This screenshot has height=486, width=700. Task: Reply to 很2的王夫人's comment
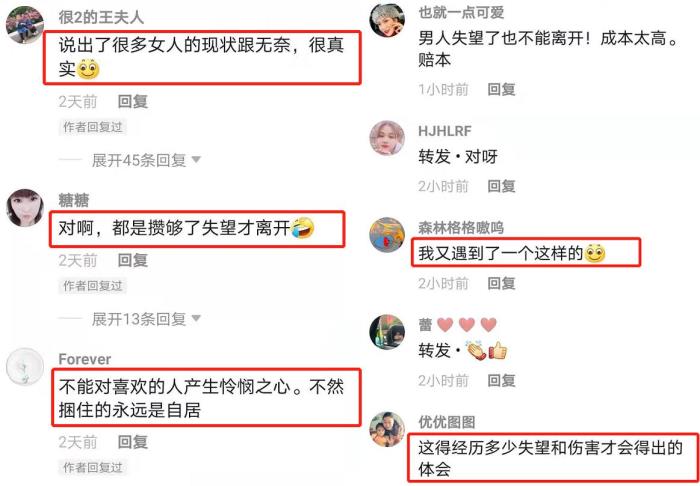tap(133, 102)
